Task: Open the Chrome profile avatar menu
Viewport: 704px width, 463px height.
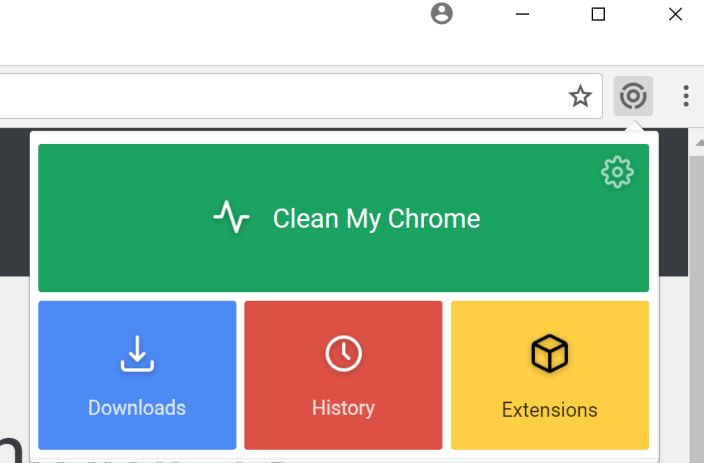Action: pos(442,14)
